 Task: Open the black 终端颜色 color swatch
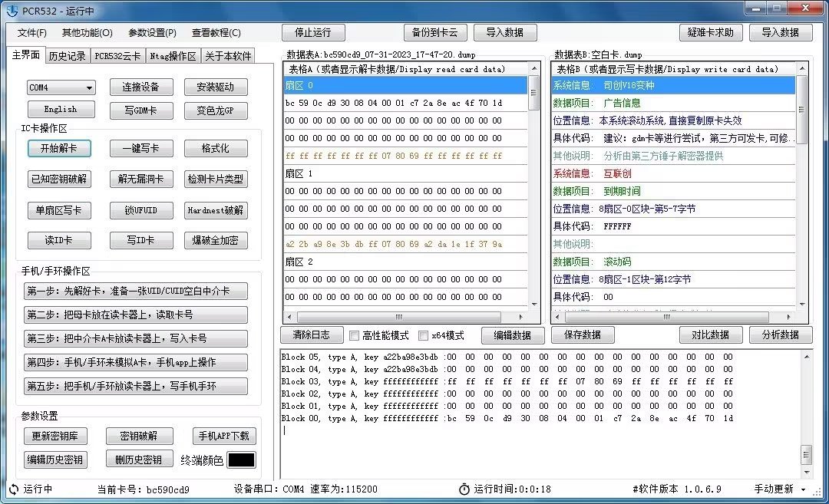click(x=241, y=460)
